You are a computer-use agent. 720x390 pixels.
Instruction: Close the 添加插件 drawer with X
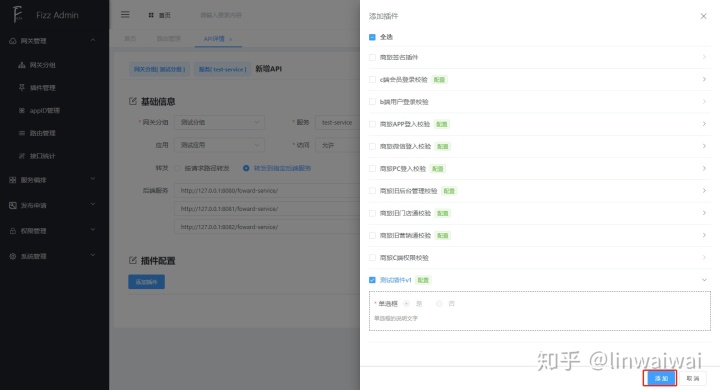coord(703,16)
